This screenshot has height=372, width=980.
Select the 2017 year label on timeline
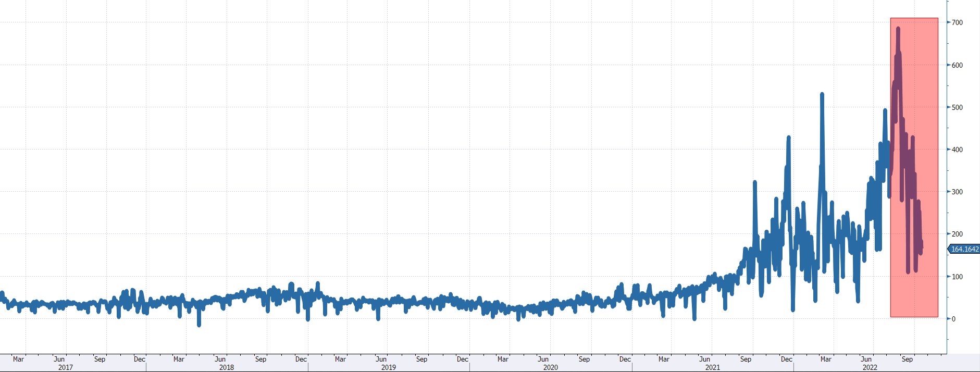pyautogui.click(x=66, y=367)
